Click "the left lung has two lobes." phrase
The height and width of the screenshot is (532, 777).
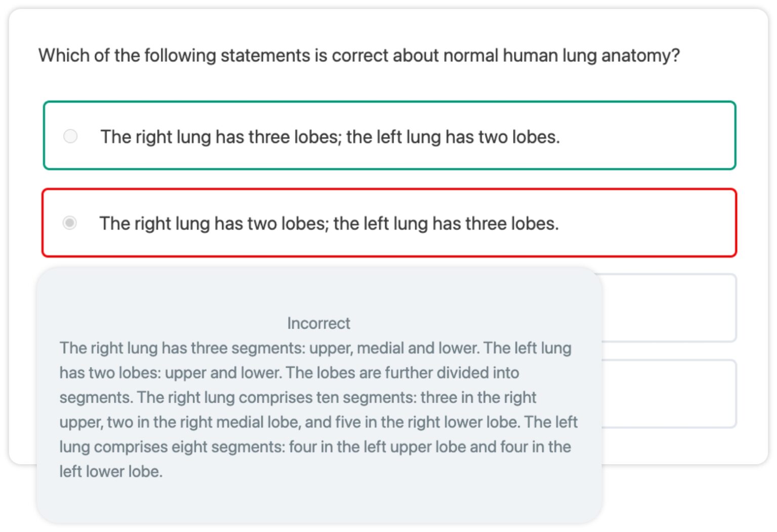[453, 137]
